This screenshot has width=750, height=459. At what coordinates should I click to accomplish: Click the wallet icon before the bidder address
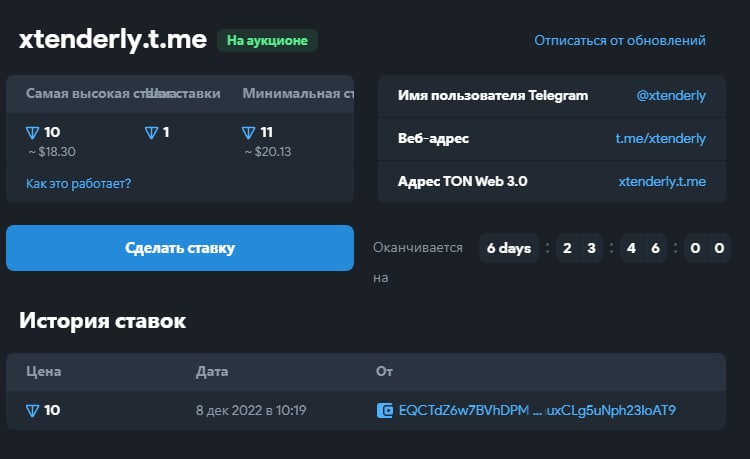click(x=384, y=410)
